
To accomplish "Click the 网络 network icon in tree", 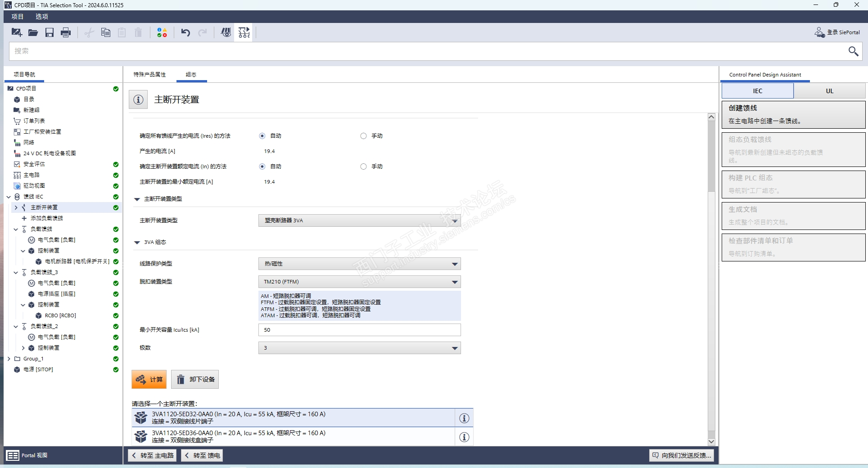I will (x=17, y=143).
